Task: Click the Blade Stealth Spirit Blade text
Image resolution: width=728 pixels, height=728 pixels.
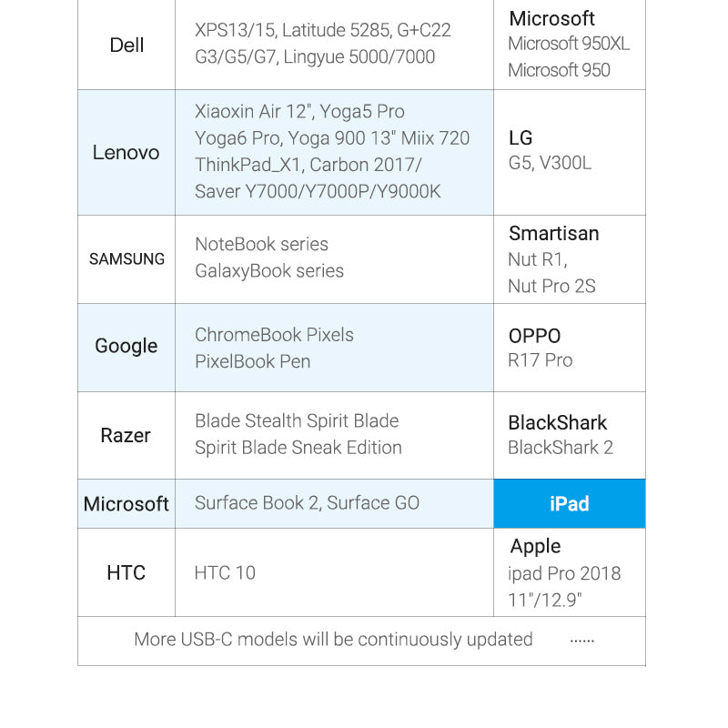Action: click(297, 421)
